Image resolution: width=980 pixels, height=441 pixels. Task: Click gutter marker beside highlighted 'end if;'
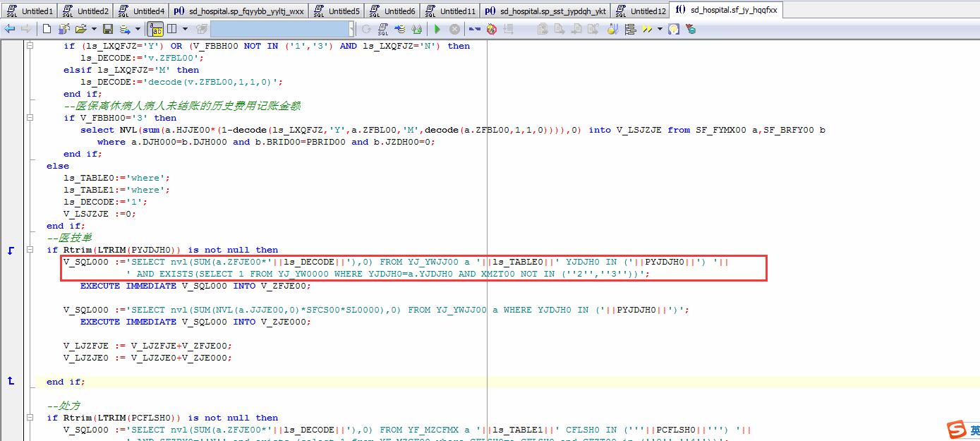(x=11, y=382)
